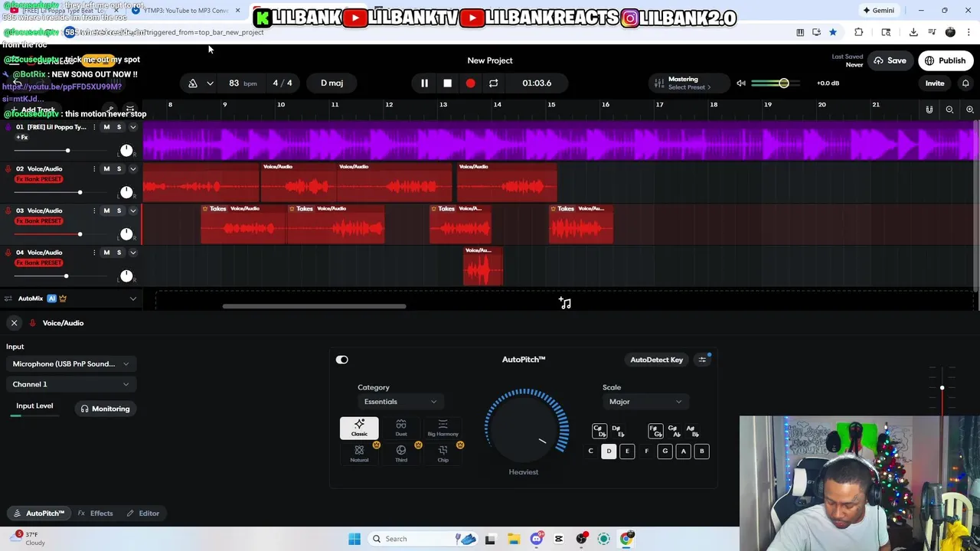Toggle input Monitoring button
This screenshot has height=551, width=980.
coord(106,409)
